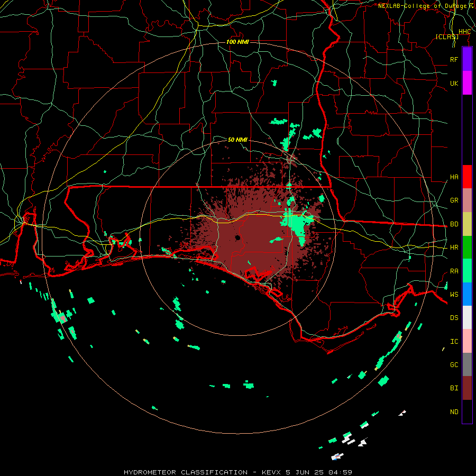
Task: Click the GR legend label
Action: click(x=454, y=200)
